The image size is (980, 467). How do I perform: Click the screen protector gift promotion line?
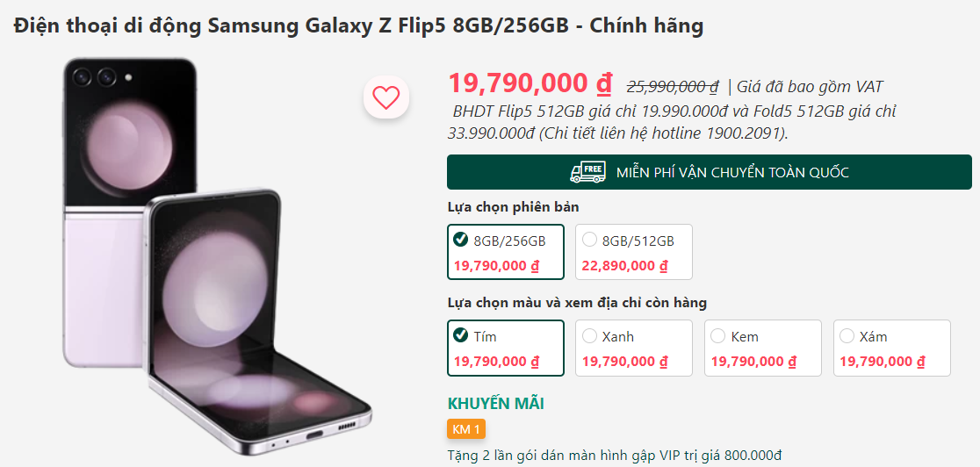tap(616, 455)
